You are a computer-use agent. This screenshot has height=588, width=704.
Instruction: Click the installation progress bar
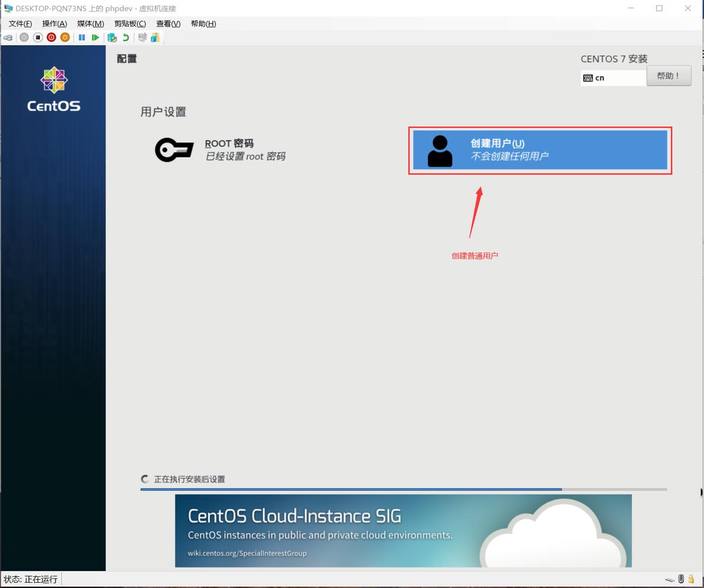point(404,489)
